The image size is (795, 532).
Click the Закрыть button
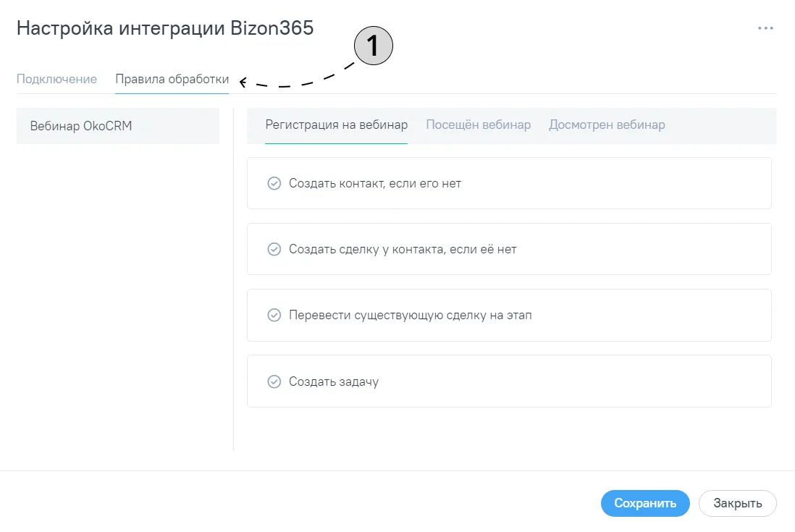737,503
